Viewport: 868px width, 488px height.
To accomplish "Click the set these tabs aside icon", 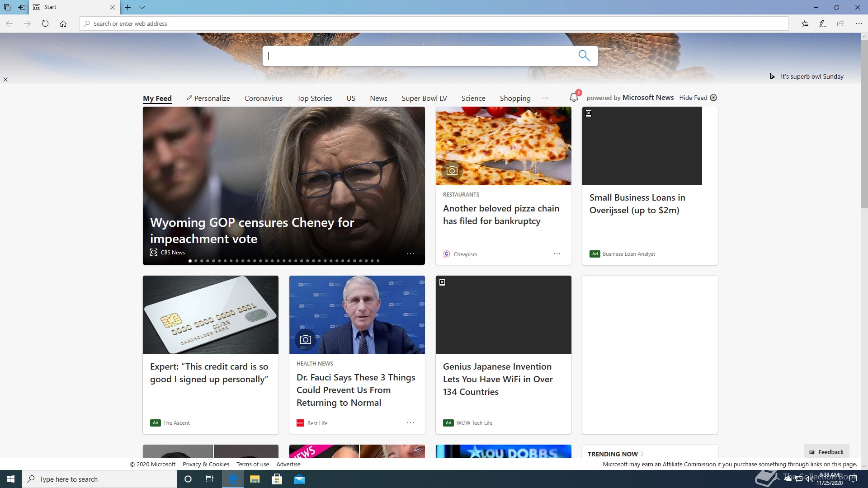I will point(22,7).
